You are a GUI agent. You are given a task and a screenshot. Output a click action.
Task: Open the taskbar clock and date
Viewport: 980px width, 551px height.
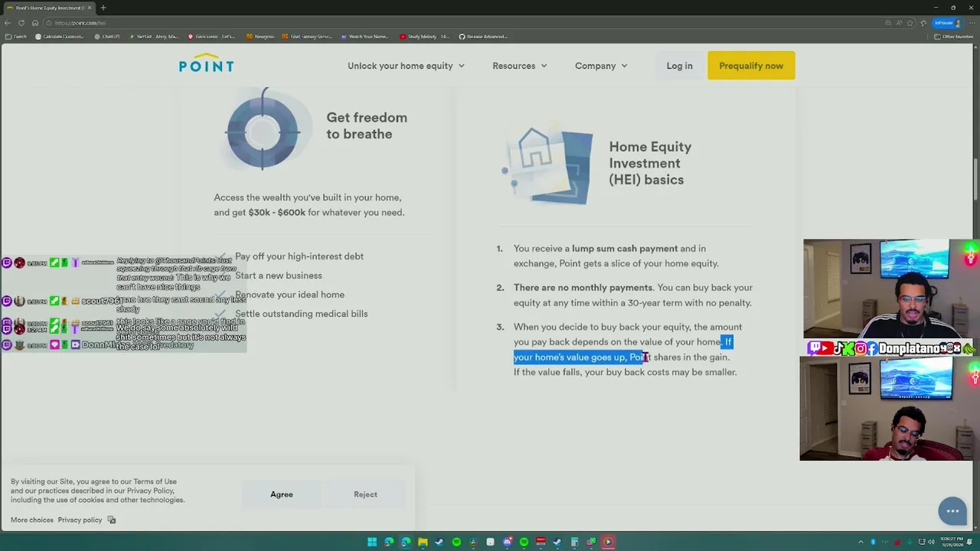[x=953, y=542]
